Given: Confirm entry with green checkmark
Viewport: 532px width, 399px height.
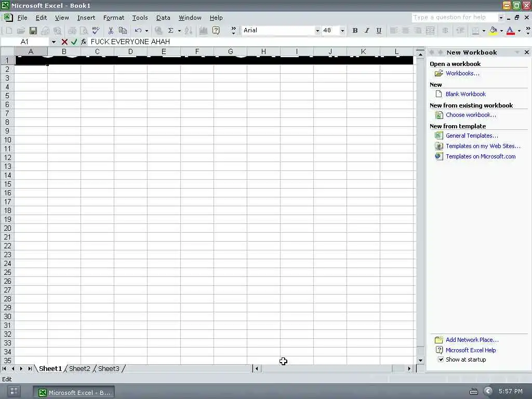Looking at the screenshot, I should coord(74,42).
